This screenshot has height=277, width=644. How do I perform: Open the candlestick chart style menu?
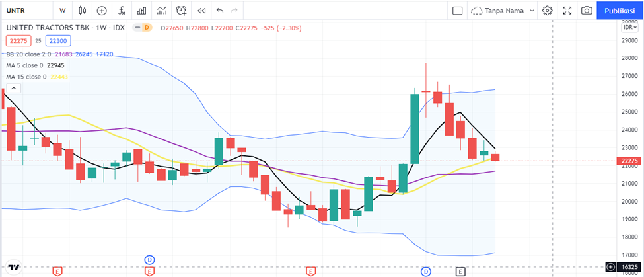tap(83, 11)
